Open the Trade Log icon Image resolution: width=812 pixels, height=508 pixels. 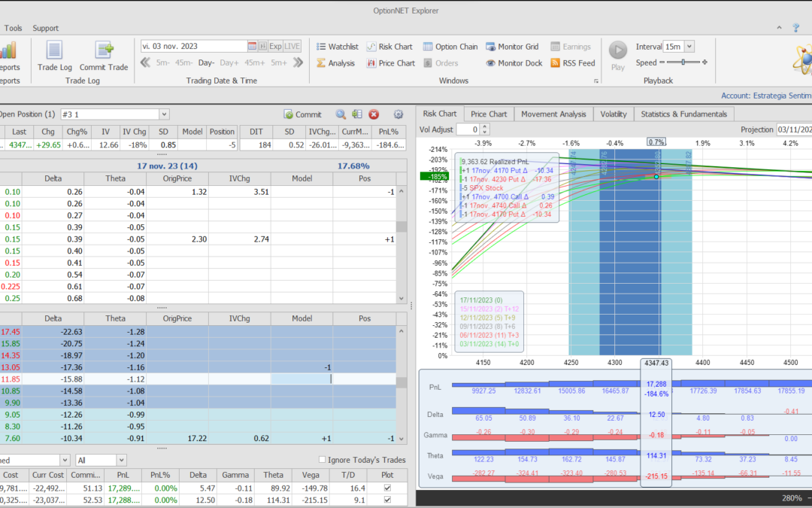[x=54, y=51]
